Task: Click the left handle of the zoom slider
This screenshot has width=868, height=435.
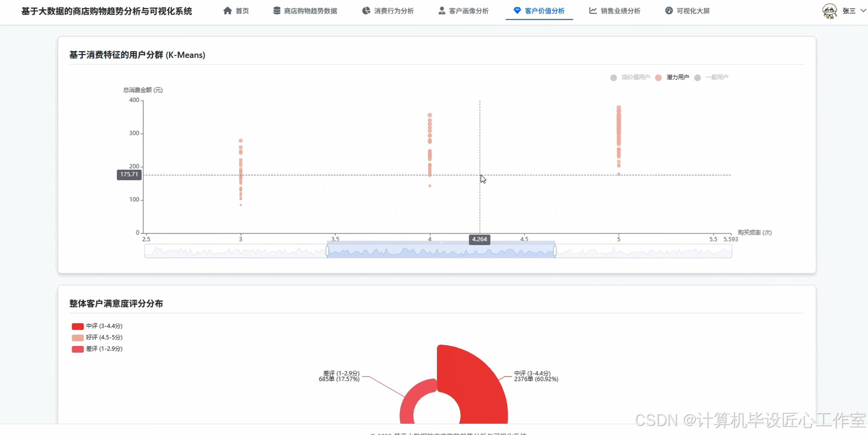Action: tap(327, 251)
